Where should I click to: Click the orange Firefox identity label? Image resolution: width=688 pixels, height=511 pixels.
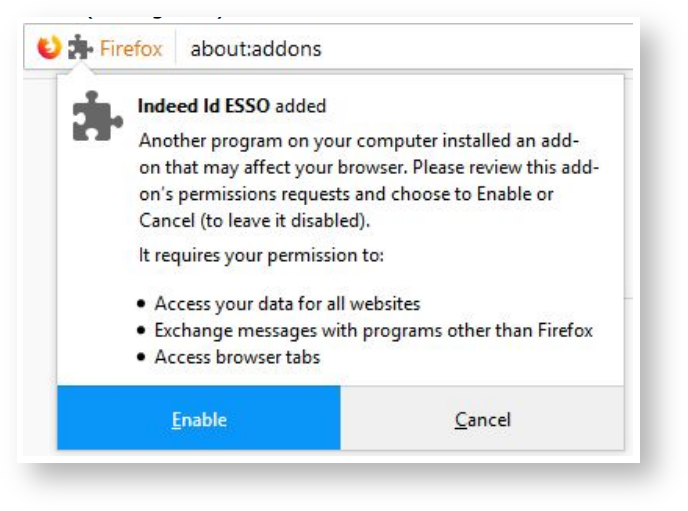131,48
